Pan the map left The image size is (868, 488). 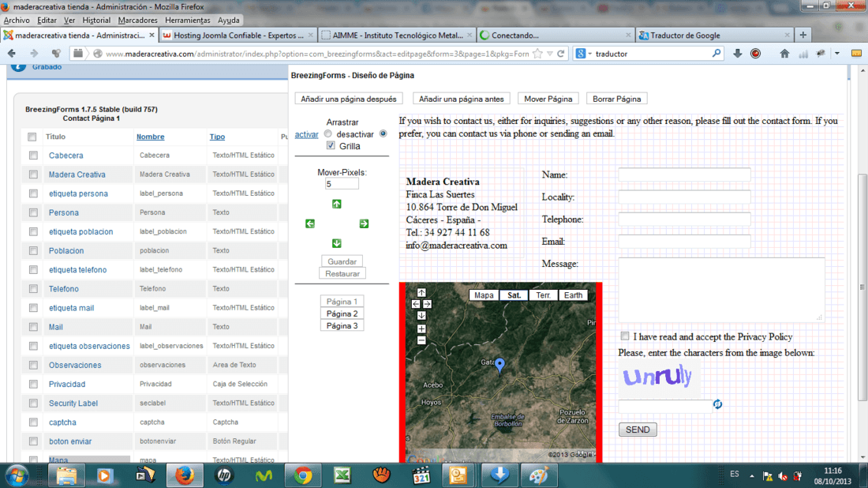[416, 304]
